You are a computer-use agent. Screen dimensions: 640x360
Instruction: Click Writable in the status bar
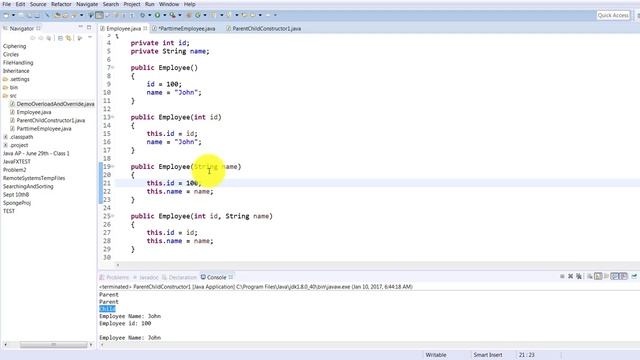pos(436,355)
